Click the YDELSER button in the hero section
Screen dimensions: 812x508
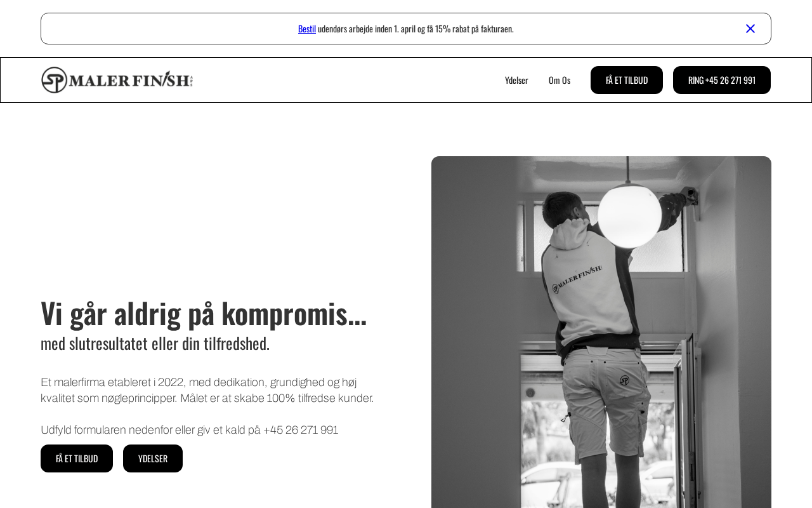coord(153,458)
